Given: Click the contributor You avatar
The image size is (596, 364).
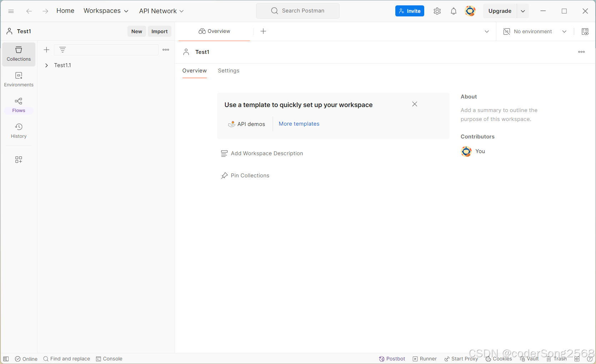Looking at the screenshot, I should coord(466,151).
